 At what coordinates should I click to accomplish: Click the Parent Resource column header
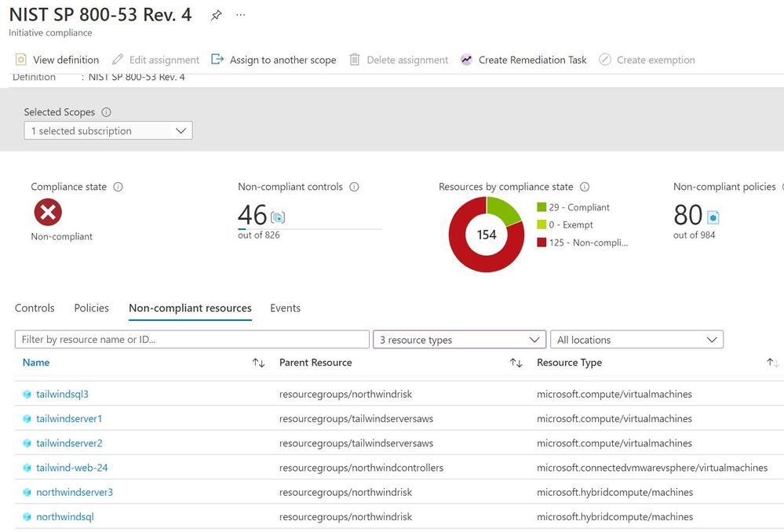click(x=315, y=363)
